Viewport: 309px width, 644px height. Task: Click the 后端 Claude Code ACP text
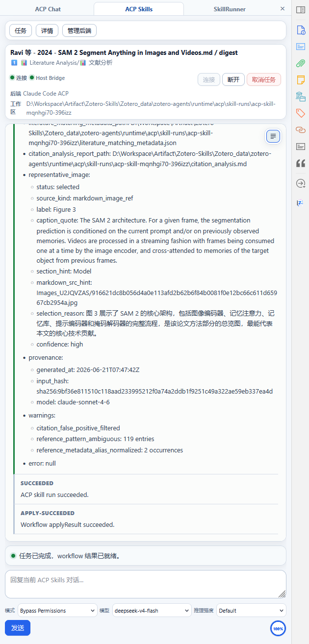pyautogui.click(x=39, y=94)
